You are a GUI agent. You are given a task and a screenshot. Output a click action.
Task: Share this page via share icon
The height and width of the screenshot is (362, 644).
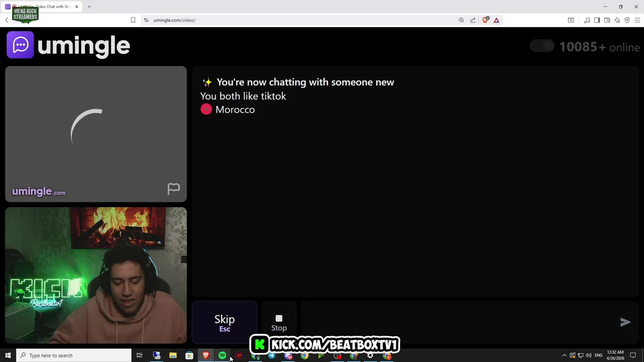pyautogui.click(x=473, y=20)
